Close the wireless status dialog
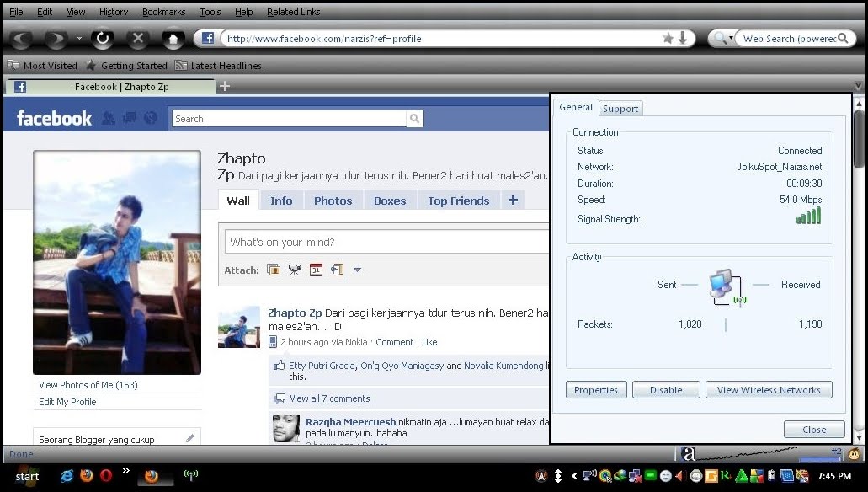 [814, 430]
